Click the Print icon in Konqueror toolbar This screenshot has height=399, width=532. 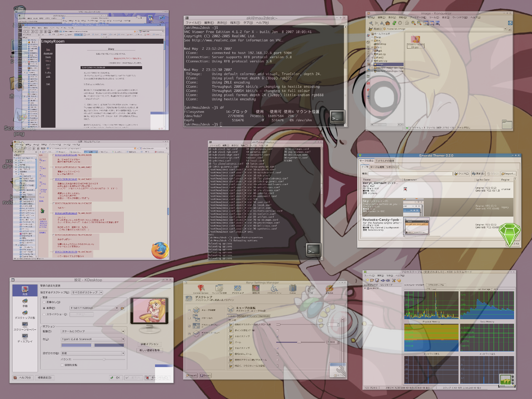[x=407, y=23]
